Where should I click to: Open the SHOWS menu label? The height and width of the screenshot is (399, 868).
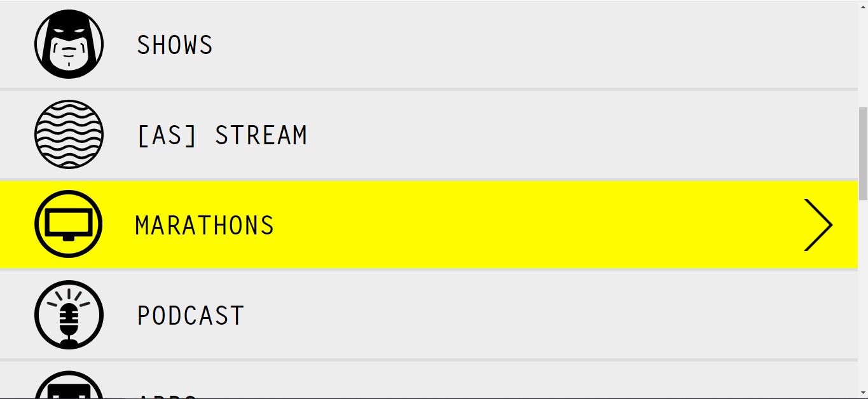[175, 45]
